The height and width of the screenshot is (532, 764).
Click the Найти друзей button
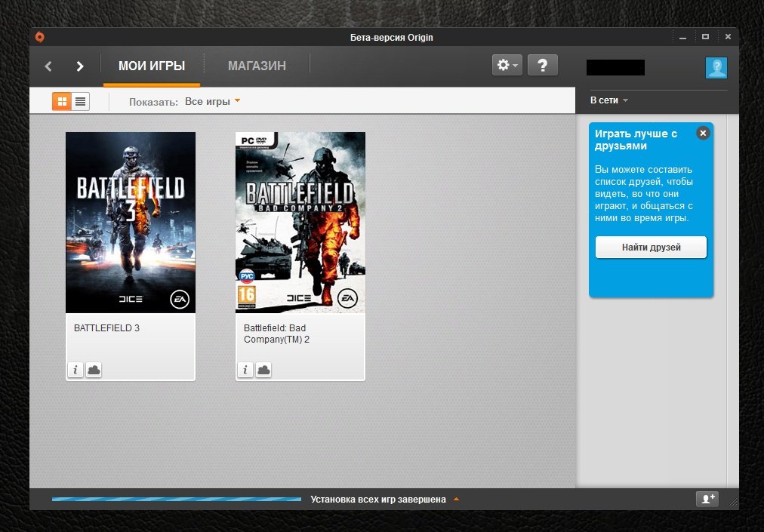coord(651,247)
